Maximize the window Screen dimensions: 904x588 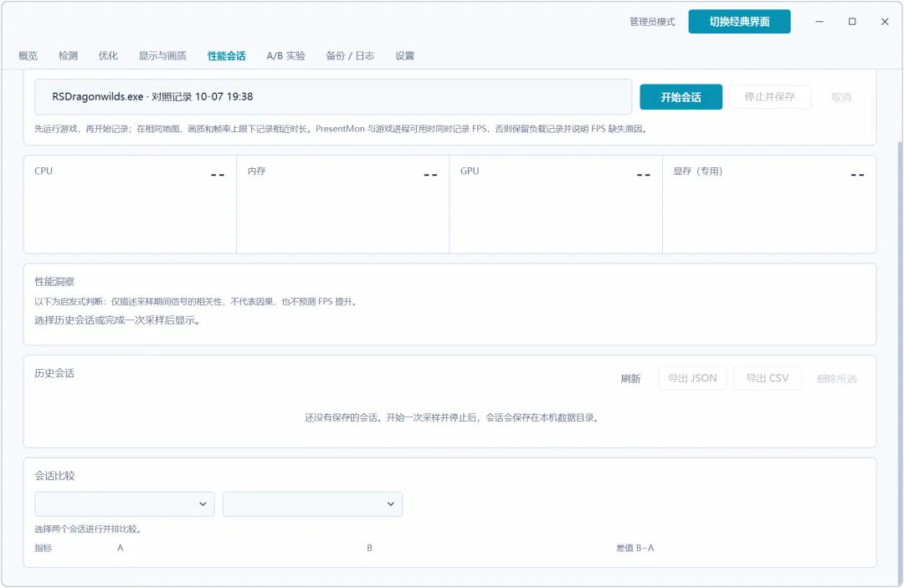[x=852, y=22]
